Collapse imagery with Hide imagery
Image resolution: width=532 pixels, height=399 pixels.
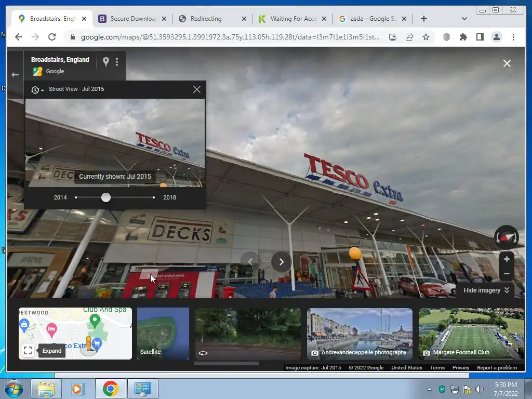click(486, 290)
